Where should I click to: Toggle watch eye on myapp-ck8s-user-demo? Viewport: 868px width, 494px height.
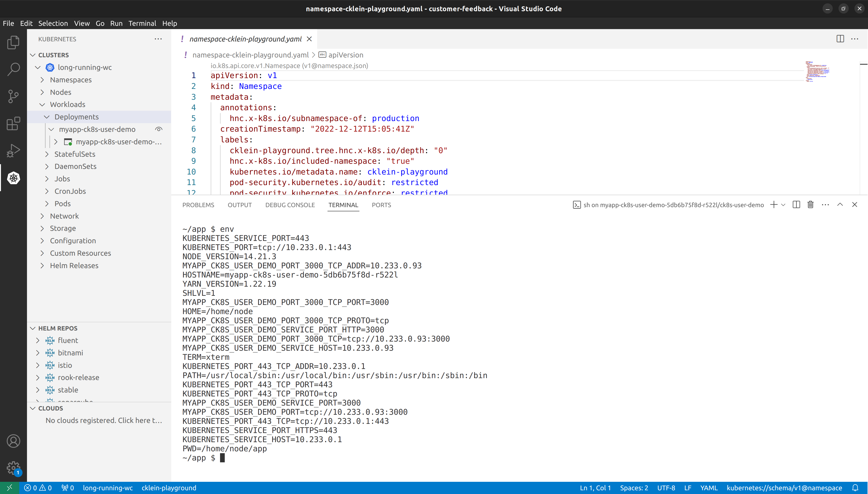pyautogui.click(x=159, y=129)
